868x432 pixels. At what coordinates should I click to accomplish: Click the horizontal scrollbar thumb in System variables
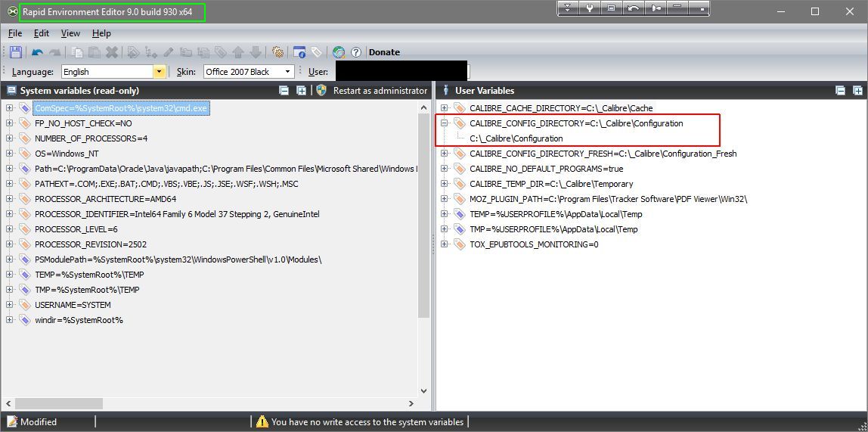coord(59,404)
